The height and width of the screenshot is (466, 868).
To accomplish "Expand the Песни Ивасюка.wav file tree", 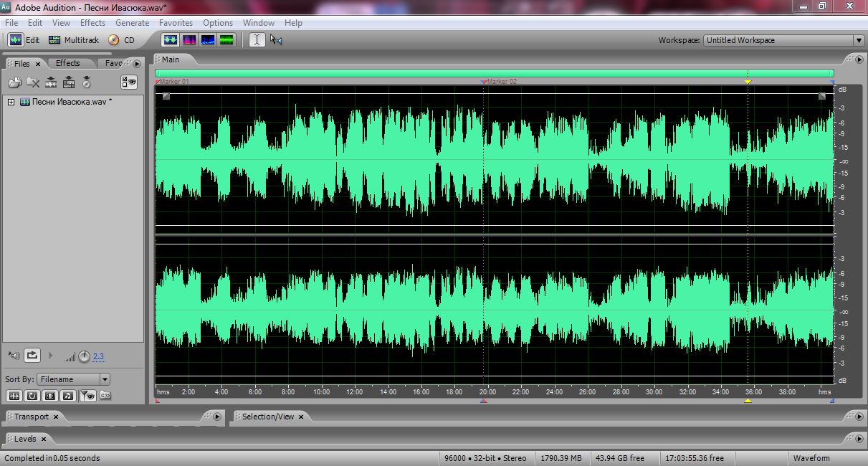I will point(11,102).
